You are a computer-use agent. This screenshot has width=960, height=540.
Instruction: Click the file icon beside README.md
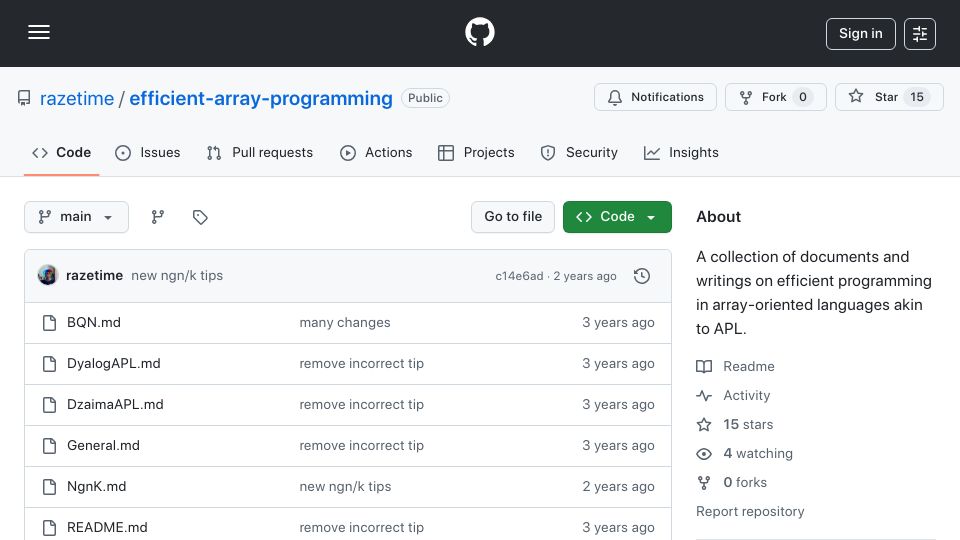[50, 528]
